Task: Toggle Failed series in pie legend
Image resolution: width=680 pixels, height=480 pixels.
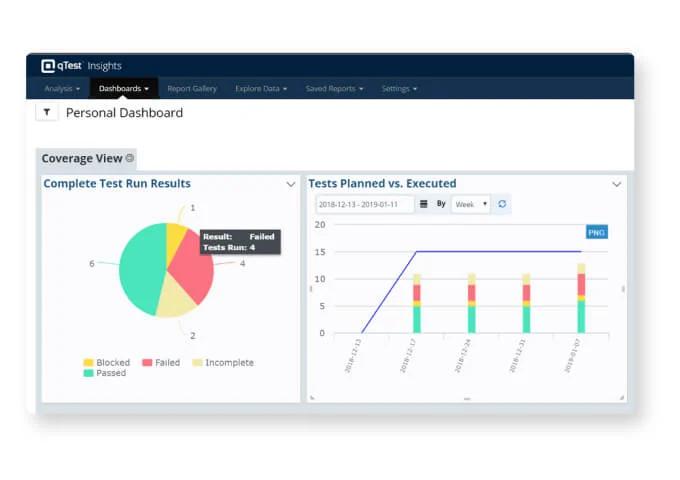Action: 160,363
